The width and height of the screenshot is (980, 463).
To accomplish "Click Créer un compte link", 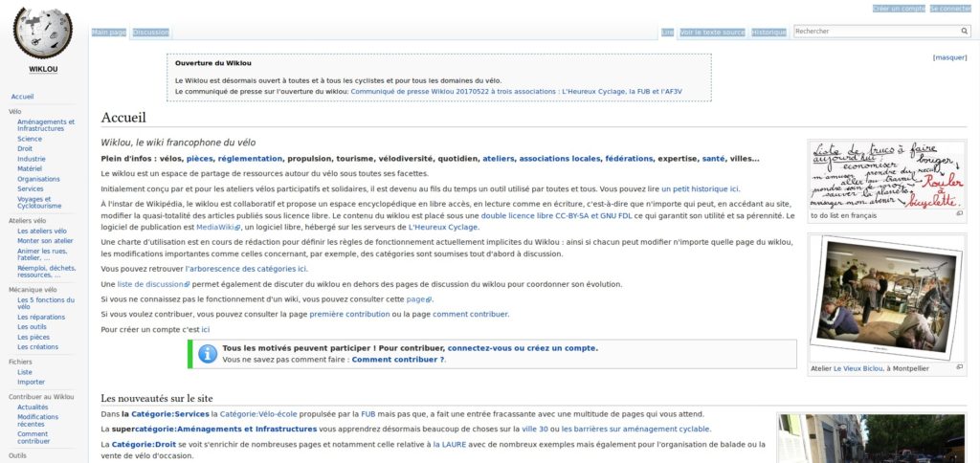I will click(x=898, y=9).
